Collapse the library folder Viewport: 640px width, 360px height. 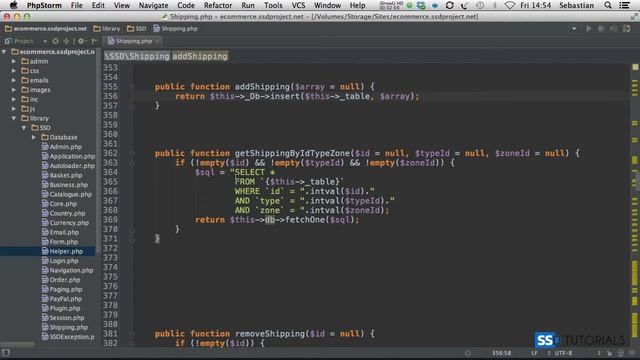[x=14, y=118]
